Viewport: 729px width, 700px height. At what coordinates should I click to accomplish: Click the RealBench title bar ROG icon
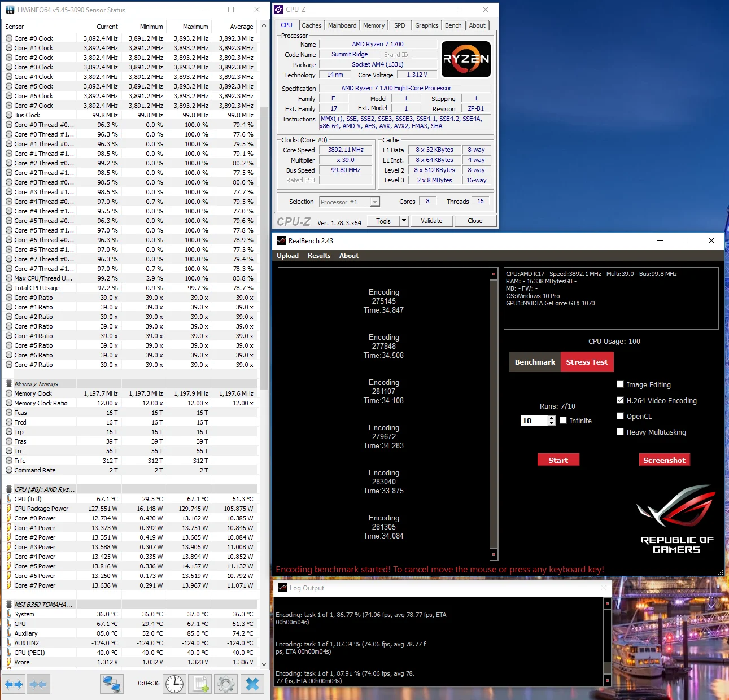(x=281, y=240)
